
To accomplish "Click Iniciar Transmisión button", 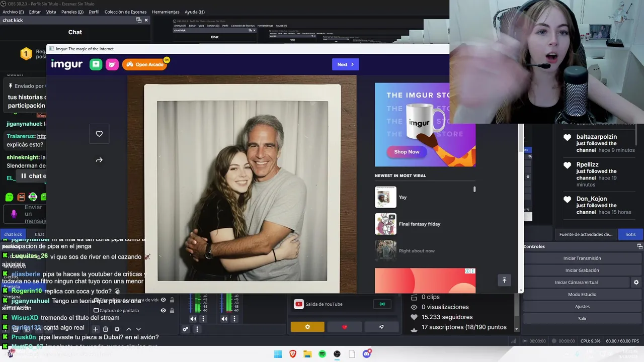I will pyautogui.click(x=582, y=258).
